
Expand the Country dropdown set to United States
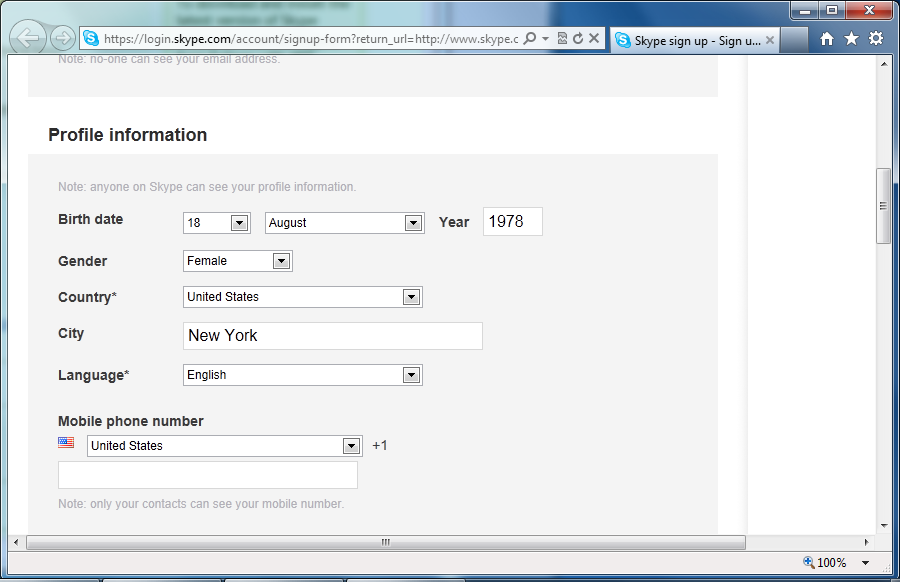click(410, 297)
